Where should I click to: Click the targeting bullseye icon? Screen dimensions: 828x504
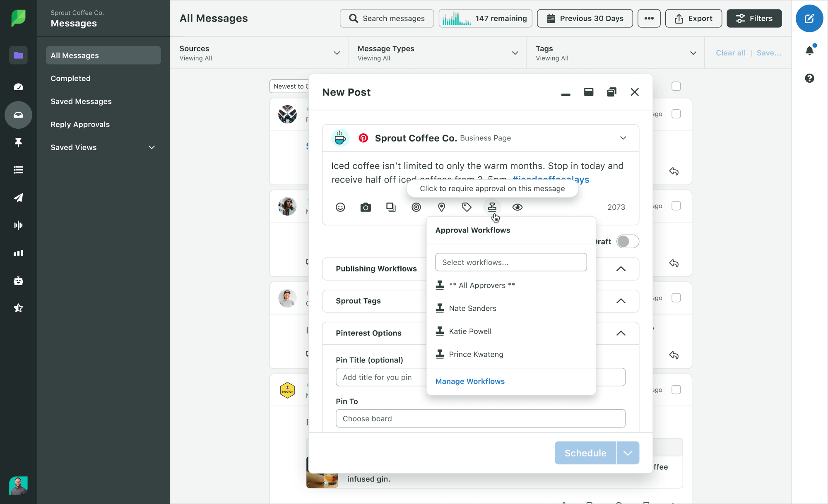[x=416, y=207]
